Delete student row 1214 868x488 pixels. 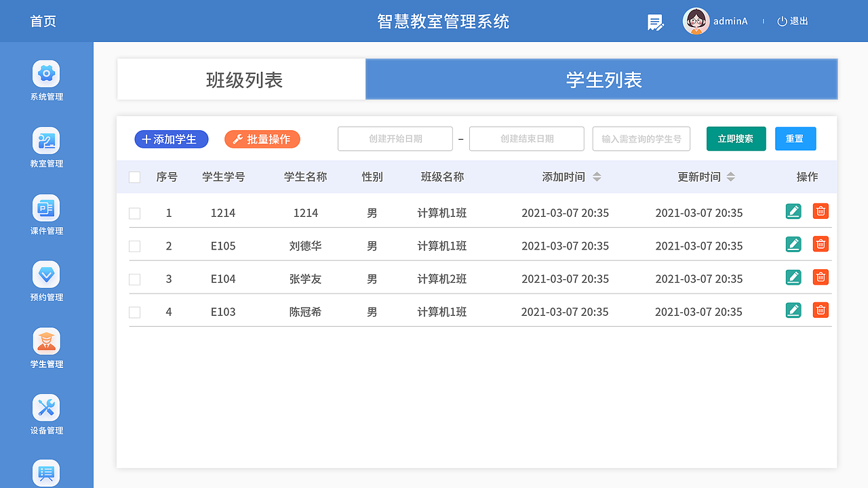(x=821, y=211)
